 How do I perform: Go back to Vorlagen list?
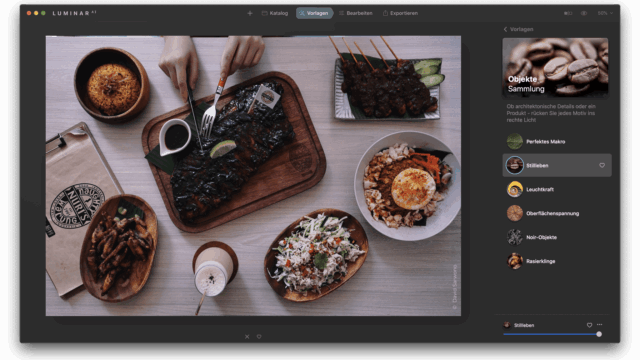[518, 29]
